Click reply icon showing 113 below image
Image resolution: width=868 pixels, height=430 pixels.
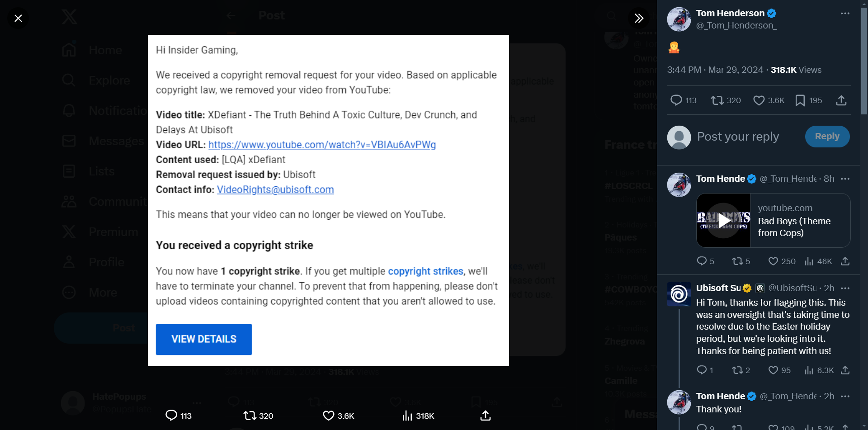(x=179, y=416)
